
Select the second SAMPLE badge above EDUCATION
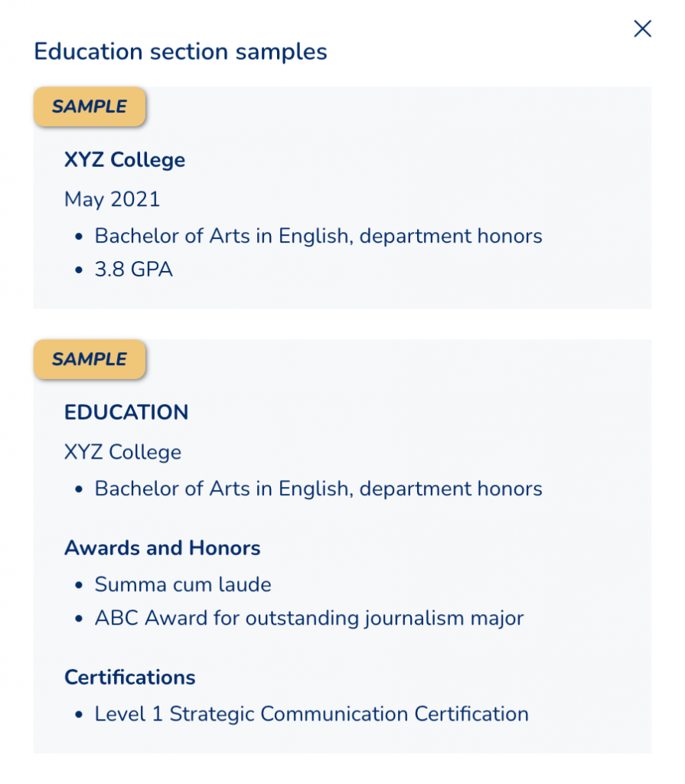click(90, 359)
